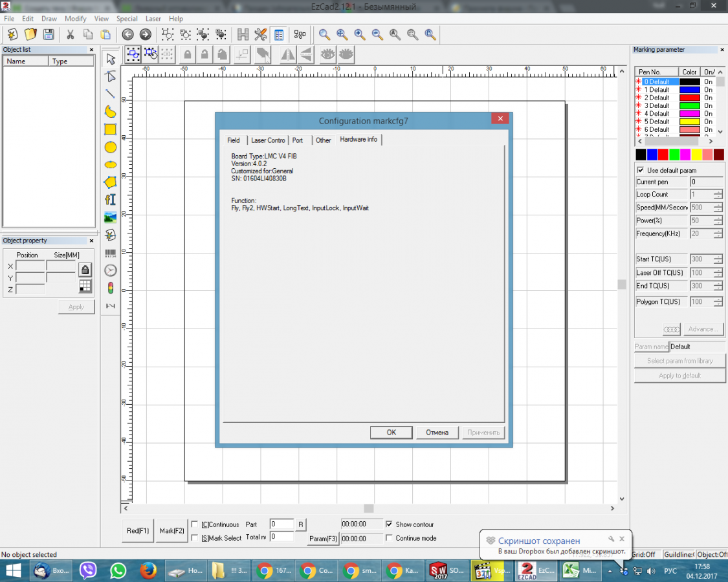Uncheck the Show contour checkbox
728x582 pixels.
point(389,524)
